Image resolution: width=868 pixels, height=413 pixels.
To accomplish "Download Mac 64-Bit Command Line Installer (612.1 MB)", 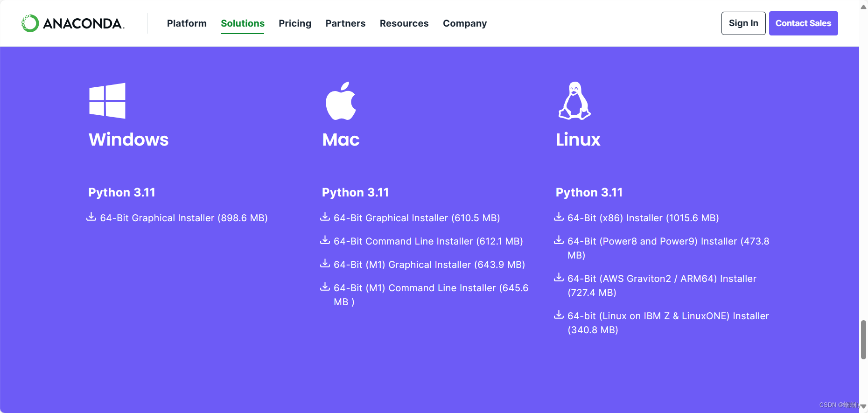I will 428,241.
